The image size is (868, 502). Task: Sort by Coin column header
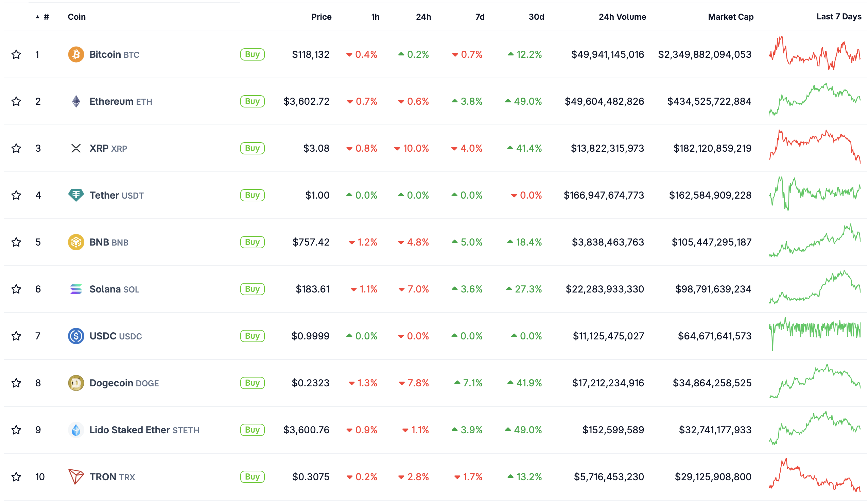tap(76, 17)
